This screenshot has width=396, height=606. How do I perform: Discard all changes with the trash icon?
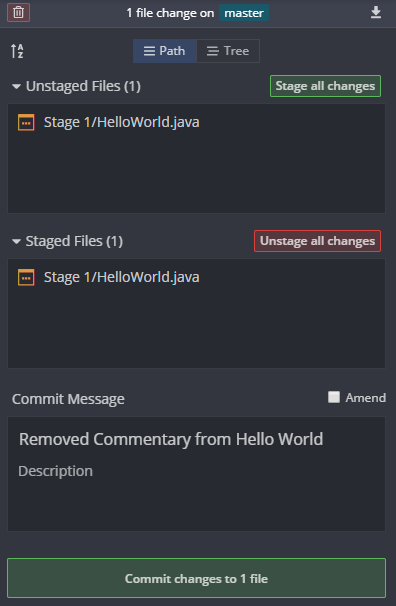18,13
